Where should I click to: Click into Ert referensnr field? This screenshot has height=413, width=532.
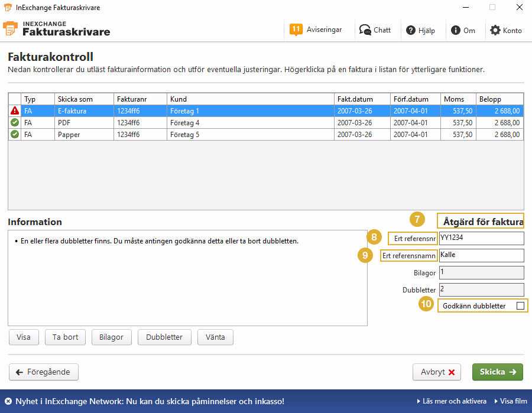tap(481, 238)
